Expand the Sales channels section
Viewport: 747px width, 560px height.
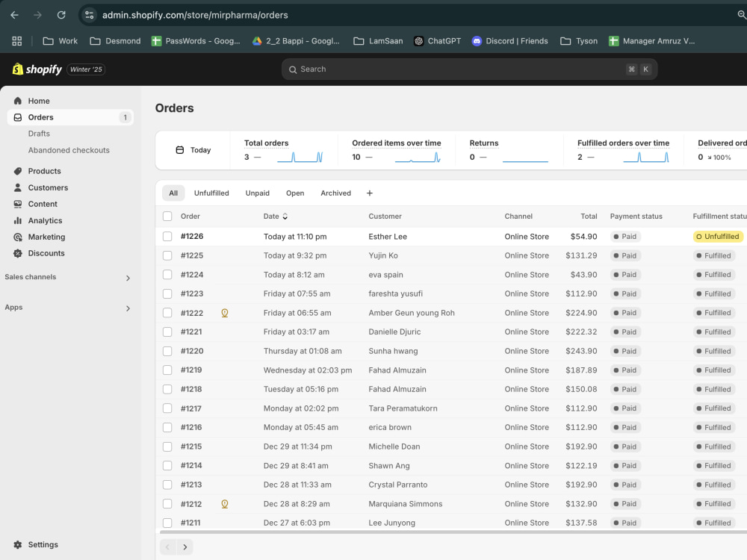(128, 278)
